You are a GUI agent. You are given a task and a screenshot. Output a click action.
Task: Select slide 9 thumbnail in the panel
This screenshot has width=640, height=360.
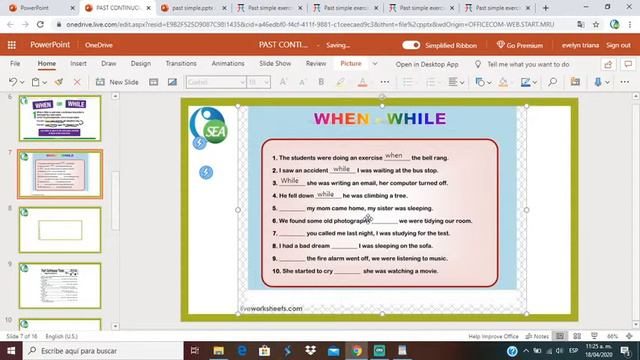[x=60, y=286]
